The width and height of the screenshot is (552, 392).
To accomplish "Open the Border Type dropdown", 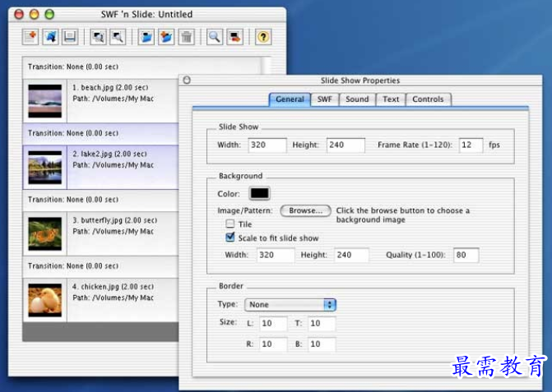I will coord(290,305).
